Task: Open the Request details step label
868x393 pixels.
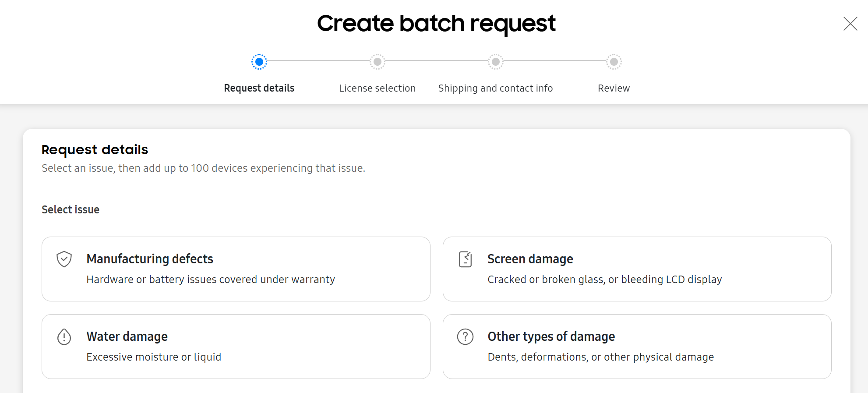Action: [259, 88]
